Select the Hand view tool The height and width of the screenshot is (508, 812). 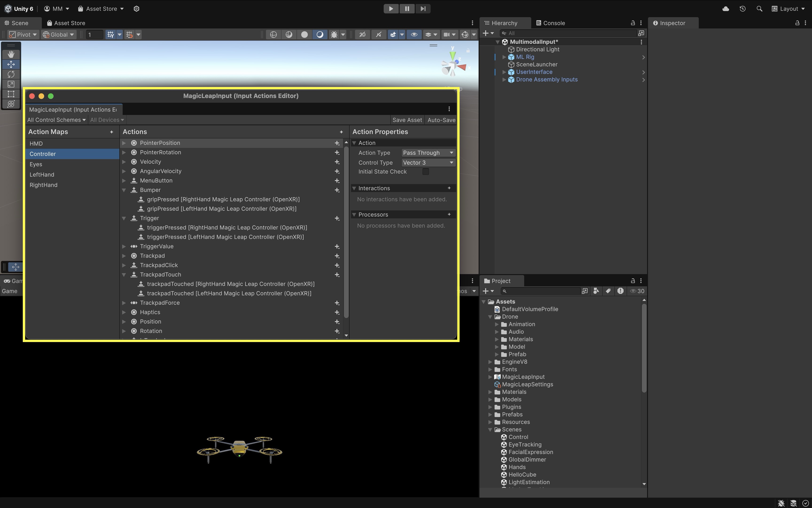[x=11, y=55]
